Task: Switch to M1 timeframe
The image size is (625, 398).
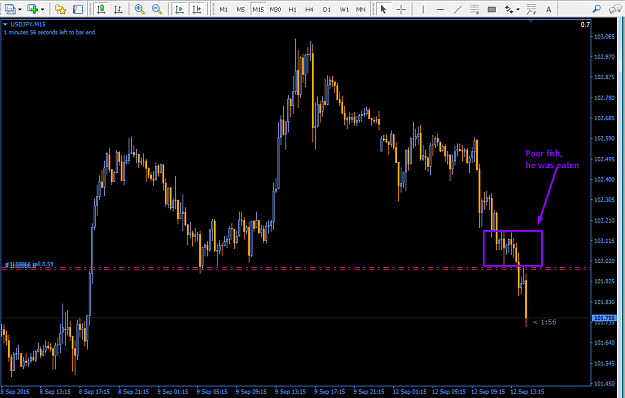Action: tap(224, 9)
